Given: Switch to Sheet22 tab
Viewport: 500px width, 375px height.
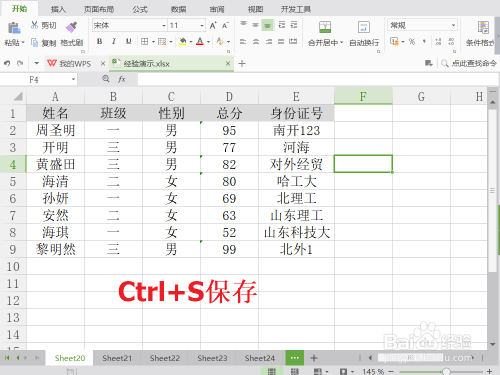Looking at the screenshot, I should pyautogui.click(x=165, y=358).
